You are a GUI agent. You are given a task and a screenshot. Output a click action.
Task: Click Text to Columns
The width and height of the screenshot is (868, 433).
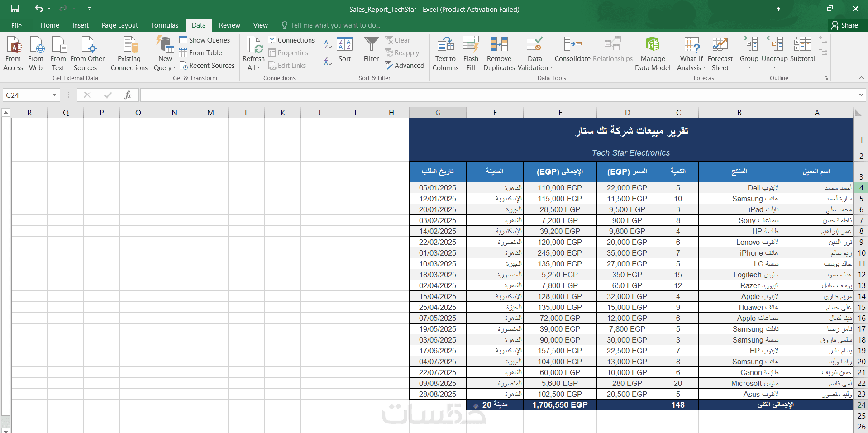[x=446, y=53]
